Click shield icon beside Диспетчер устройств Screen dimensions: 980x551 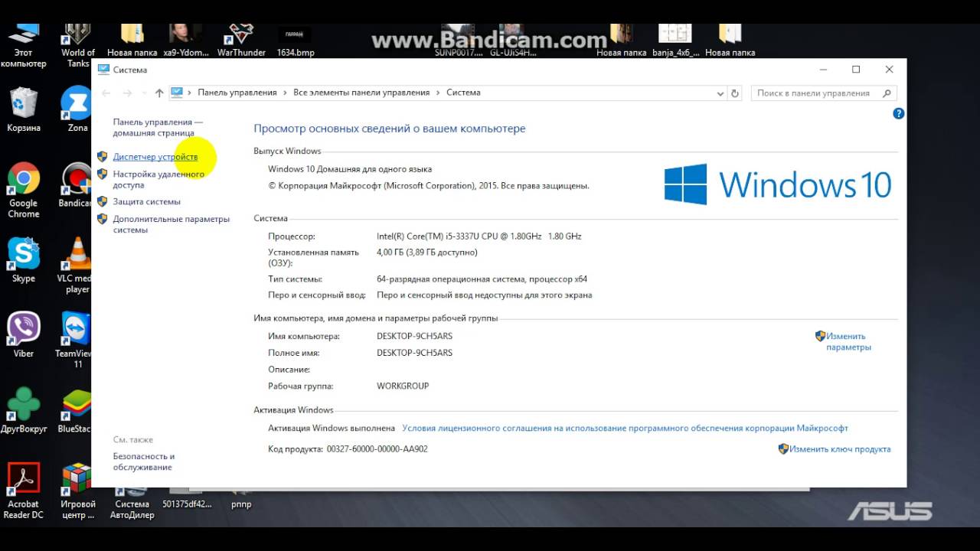click(x=103, y=157)
